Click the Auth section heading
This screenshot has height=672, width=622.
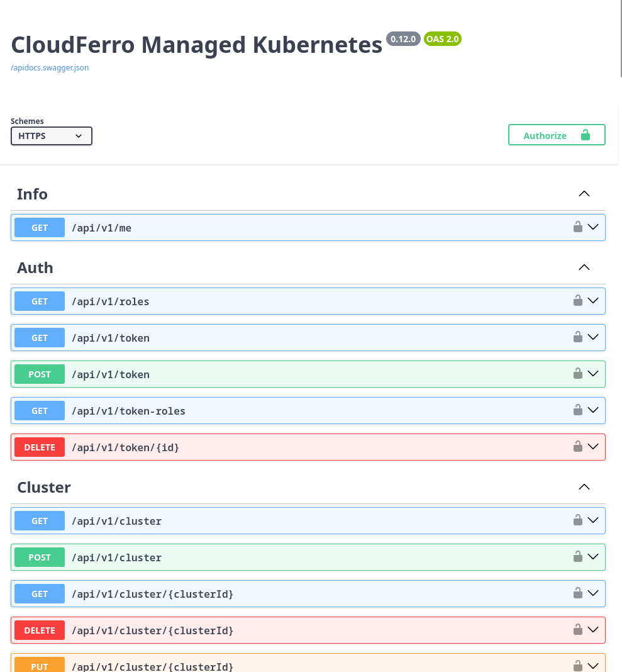pos(35,268)
